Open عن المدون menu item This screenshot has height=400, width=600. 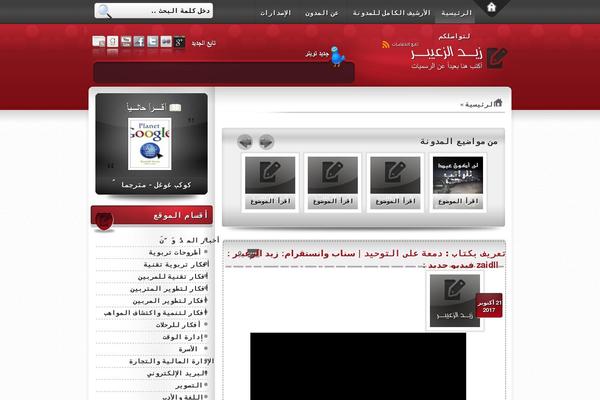(322, 13)
